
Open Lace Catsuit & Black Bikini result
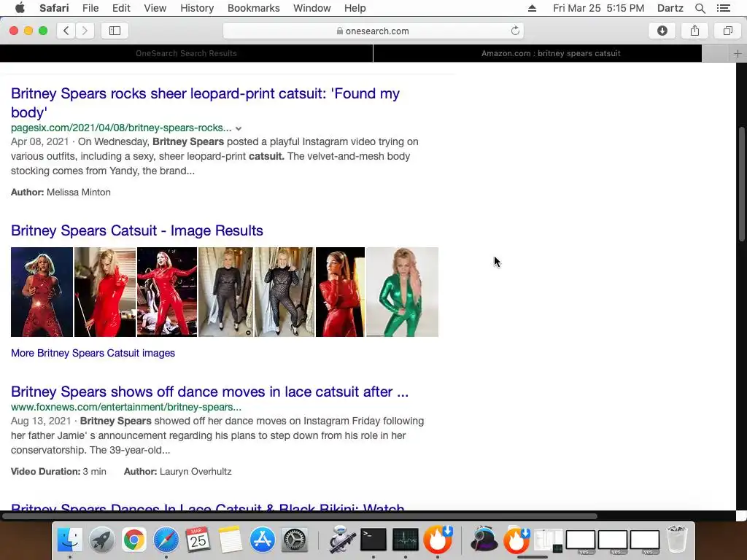208,507
